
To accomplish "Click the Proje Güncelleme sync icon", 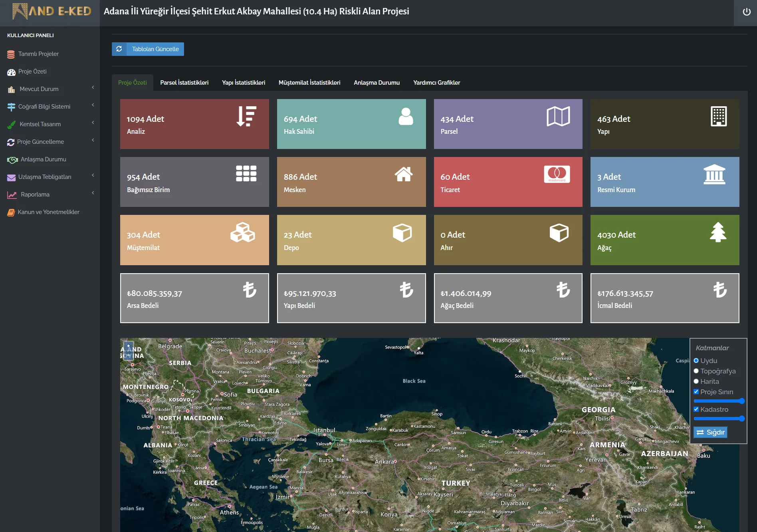I will coord(11,142).
